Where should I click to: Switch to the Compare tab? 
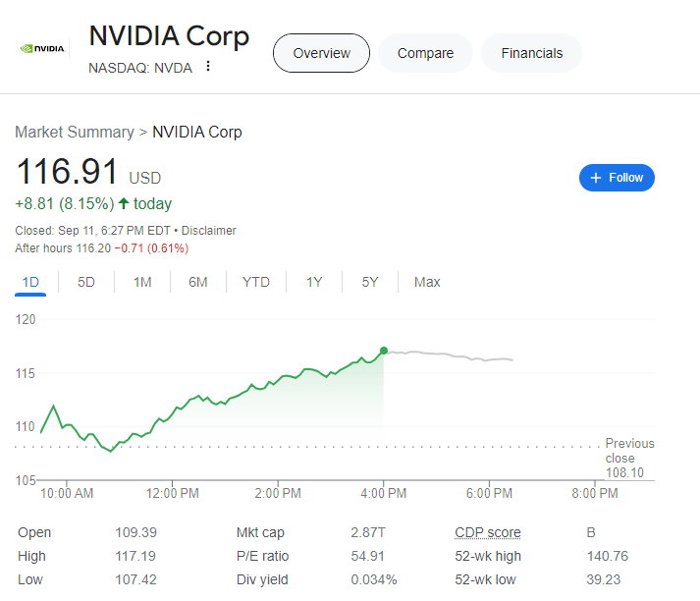click(425, 53)
